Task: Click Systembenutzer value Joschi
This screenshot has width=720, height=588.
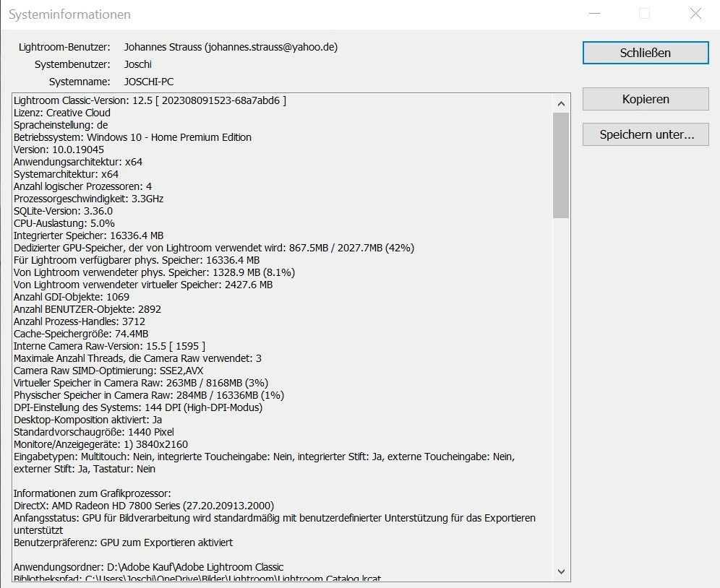Action: pyautogui.click(x=138, y=64)
